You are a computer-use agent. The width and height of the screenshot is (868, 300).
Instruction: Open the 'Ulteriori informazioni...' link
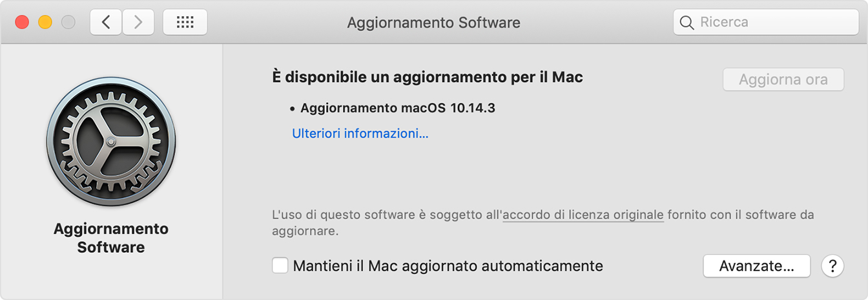360,134
